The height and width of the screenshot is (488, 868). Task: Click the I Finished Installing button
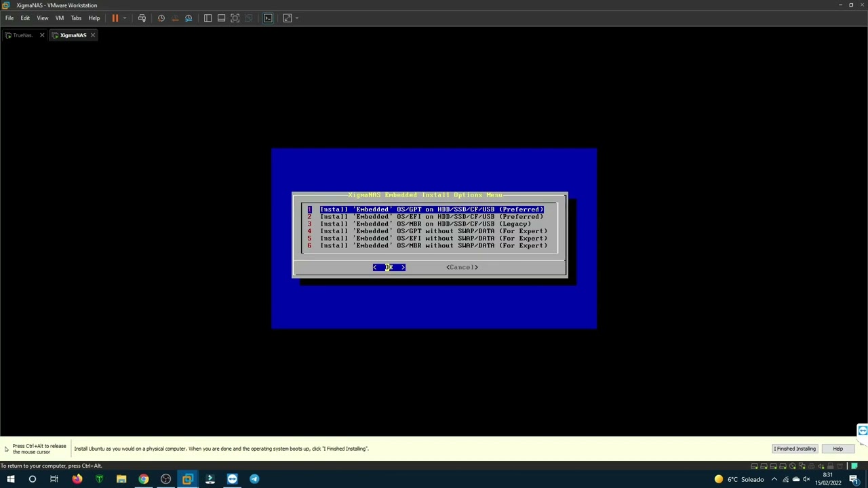(x=795, y=449)
